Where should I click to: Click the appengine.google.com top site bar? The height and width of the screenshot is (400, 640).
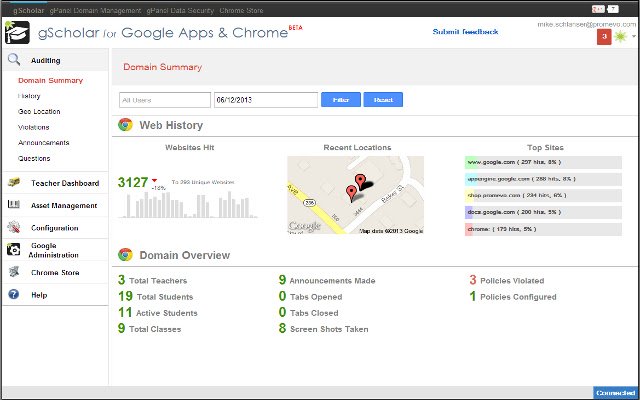[543, 179]
